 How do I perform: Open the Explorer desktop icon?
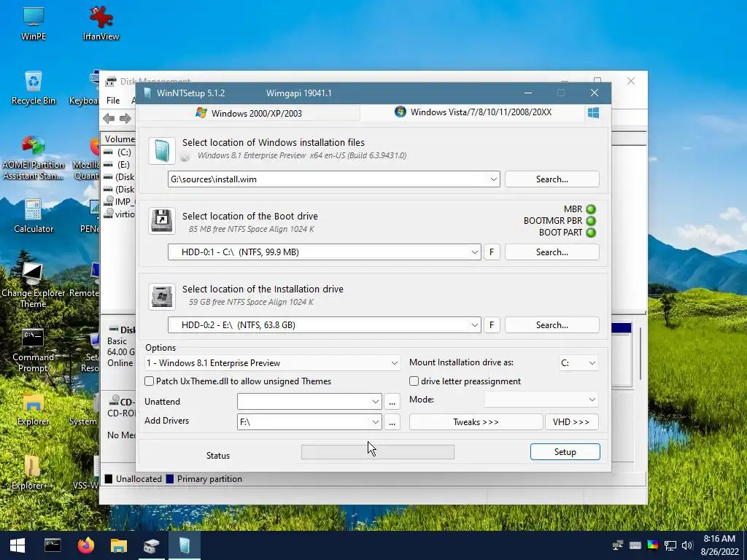33,409
